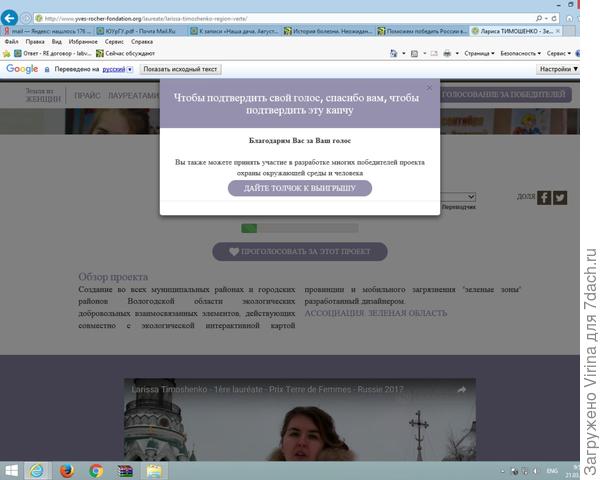Open 'АССОЦИАЦИЯ ЗЕЛЕНАЯ ОБЛАСТЬ' link
Image resolution: width=600 pixels, height=480 pixels.
pos(376,313)
